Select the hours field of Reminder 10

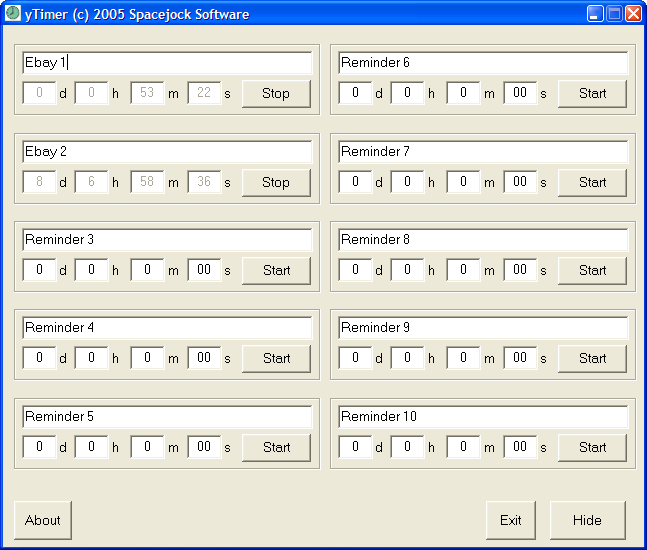point(407,446)
